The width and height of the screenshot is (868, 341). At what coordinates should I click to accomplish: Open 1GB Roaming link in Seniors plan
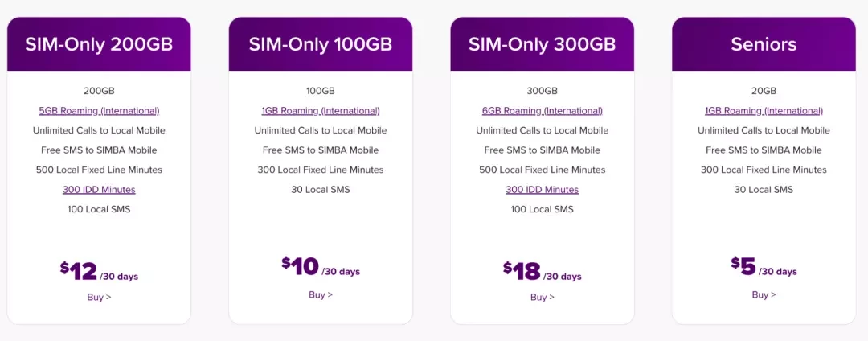coord(764,111)
